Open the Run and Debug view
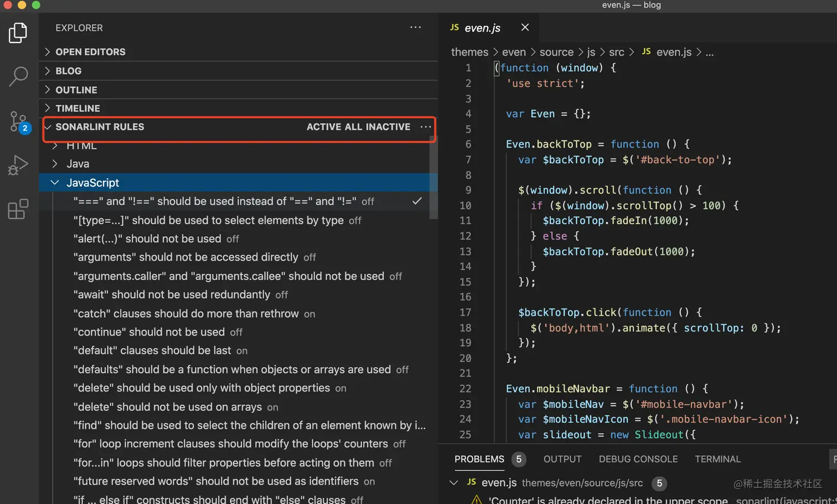The height and width of the screenshot is (504, 837). click(x=18, y=165)
